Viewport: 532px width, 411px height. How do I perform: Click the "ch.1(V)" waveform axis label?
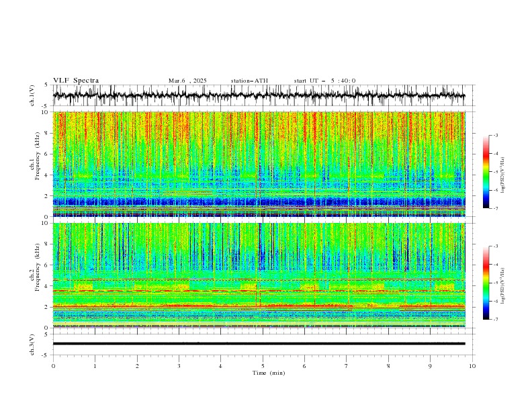[x=32, y=95]
